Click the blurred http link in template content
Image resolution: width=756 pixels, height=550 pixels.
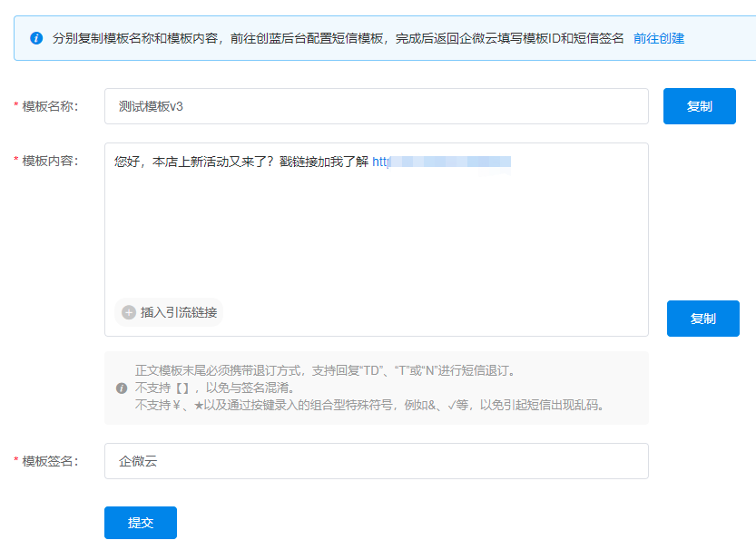442,162
